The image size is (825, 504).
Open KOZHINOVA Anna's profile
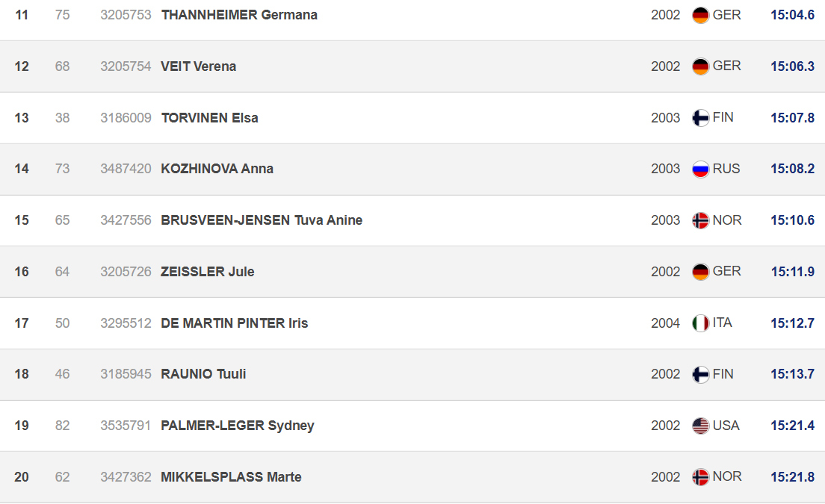point(217,169)
